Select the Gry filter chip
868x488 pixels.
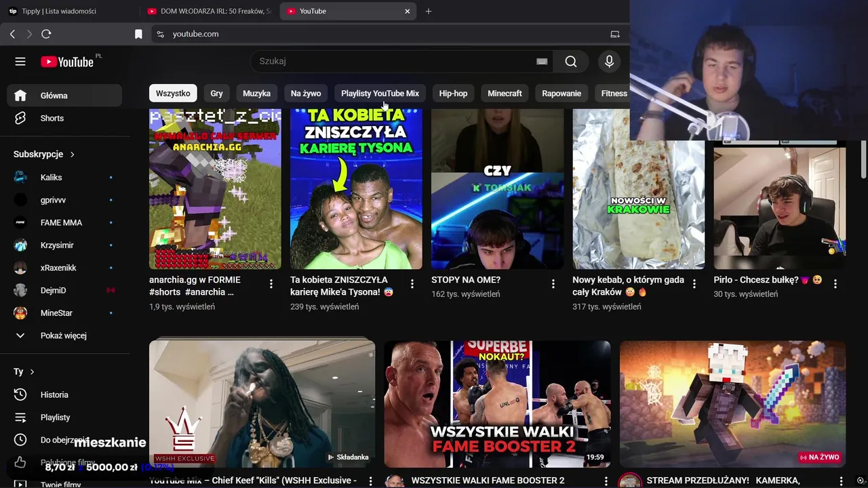[x=216, y=94]
